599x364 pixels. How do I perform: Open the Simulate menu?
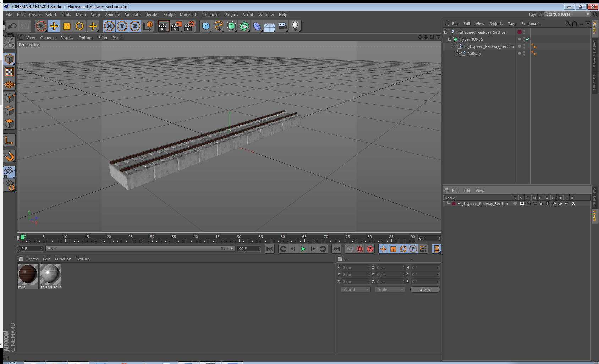tap(133, 15)
